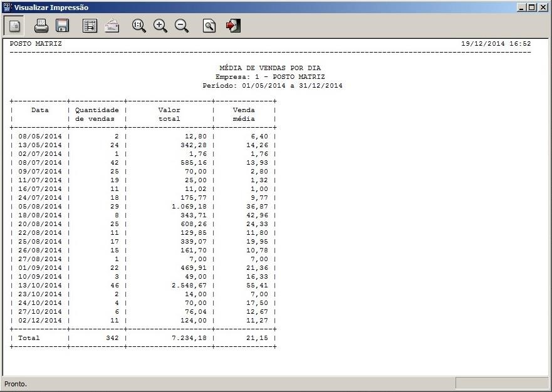
Task: Select the date '05/08/2014'
Action: (x=39, y=206)
